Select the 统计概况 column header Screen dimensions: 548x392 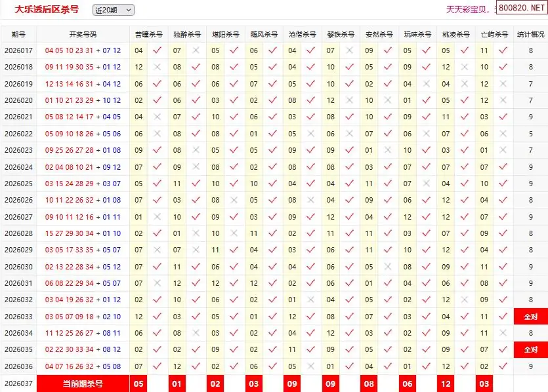coord(531,34)
